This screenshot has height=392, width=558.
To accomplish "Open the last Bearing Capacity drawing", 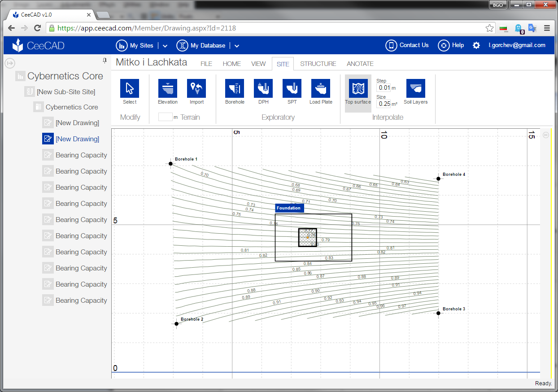I will [x=81, y=301].
